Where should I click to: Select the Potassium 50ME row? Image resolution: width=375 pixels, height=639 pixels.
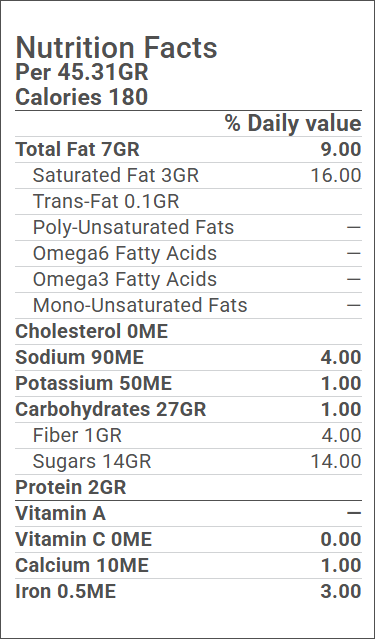(188, 384)
